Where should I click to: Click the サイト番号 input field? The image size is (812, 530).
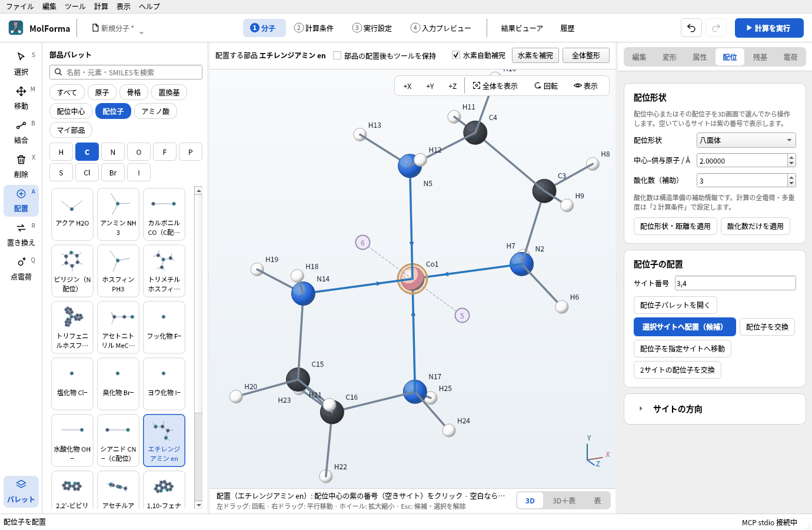pos(735,283)
